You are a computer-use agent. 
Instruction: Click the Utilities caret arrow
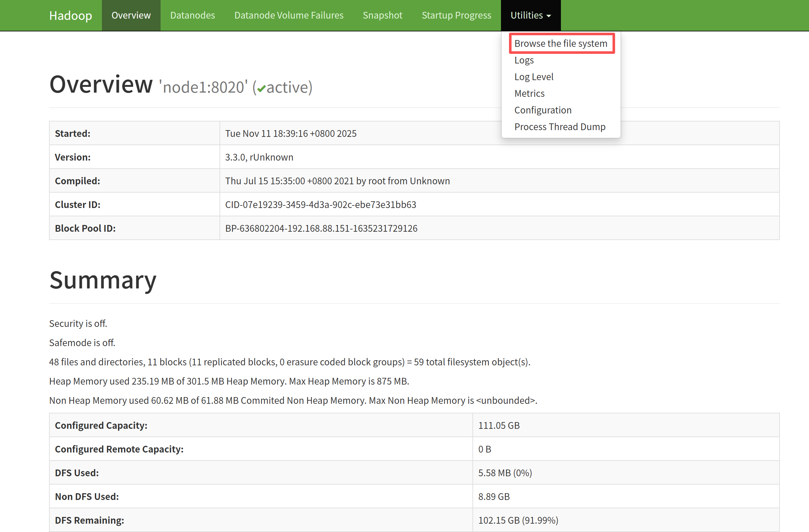549,16
